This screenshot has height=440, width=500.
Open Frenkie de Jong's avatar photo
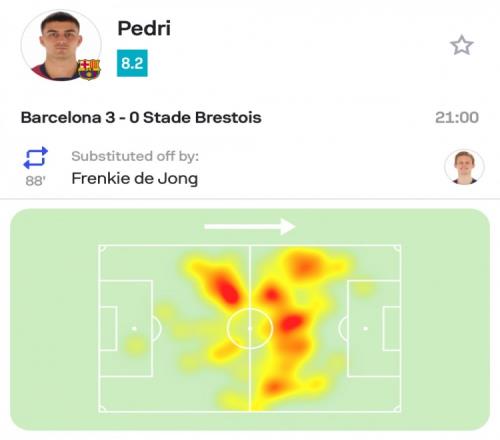464,167
